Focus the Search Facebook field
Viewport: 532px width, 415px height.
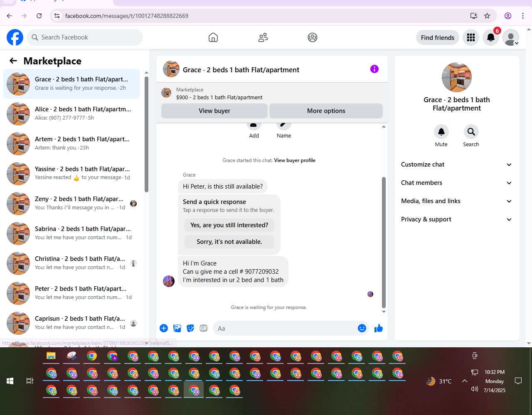[85, 37]
